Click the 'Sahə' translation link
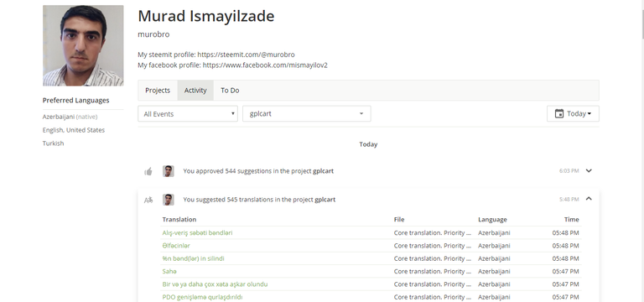 click(x=169, y=271)
